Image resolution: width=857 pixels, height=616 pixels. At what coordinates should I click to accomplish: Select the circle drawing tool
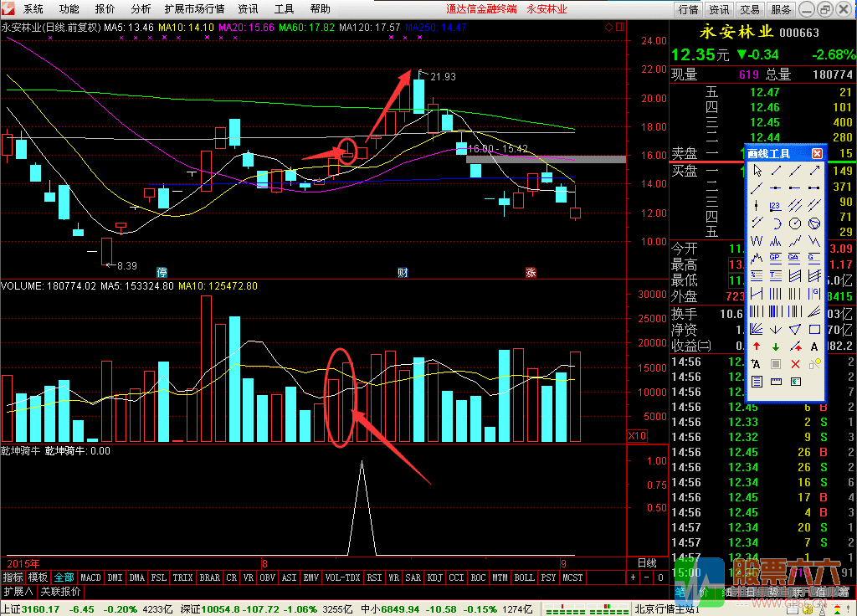point(795,223)
